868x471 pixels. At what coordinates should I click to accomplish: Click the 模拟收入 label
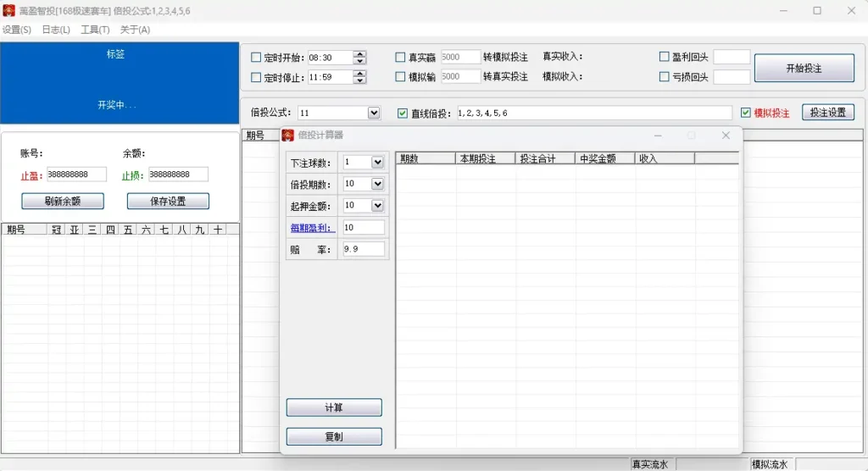pos(562,76)
